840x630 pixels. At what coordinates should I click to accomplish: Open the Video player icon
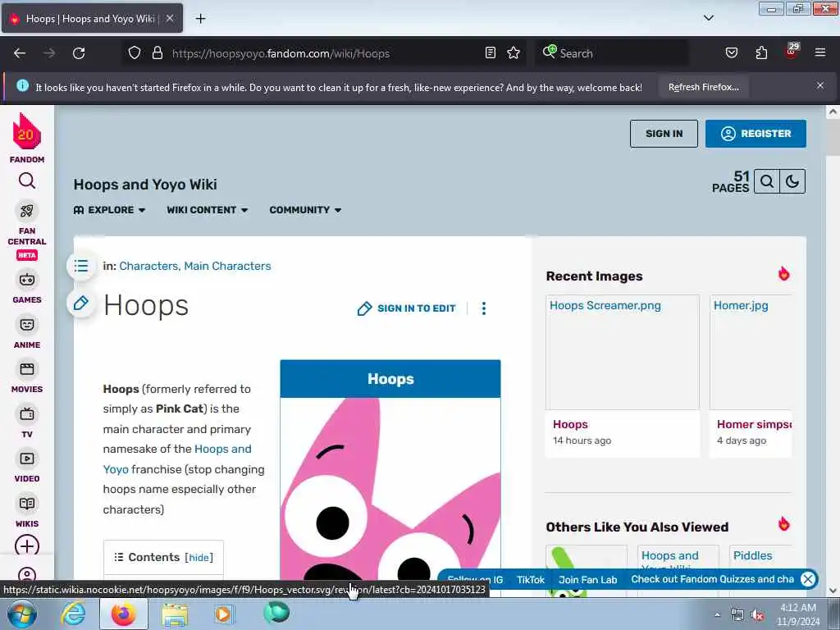pyautogui.click(x=27, y=459)
